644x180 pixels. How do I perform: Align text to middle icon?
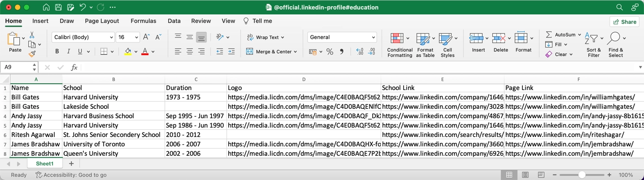[x=190, y=37]
